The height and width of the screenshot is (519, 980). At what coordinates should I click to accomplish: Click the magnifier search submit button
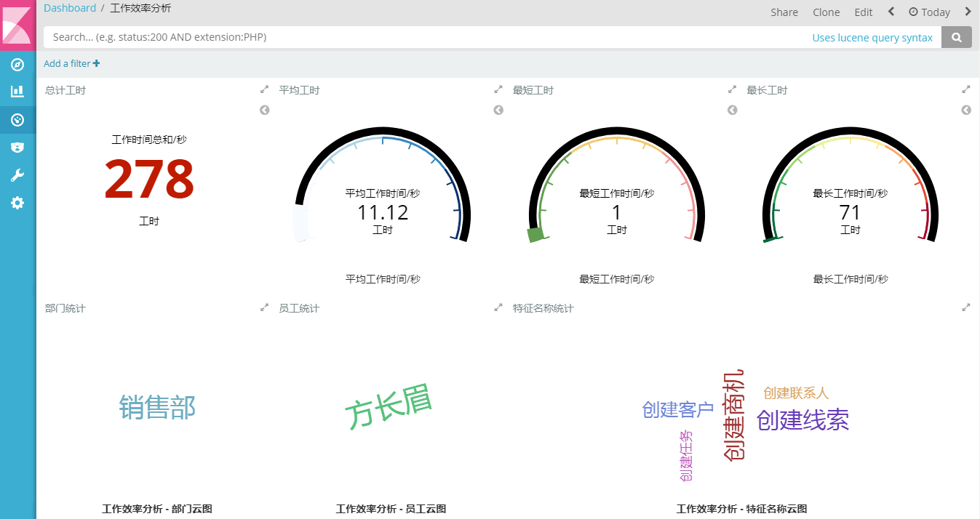tap(956, 37)
